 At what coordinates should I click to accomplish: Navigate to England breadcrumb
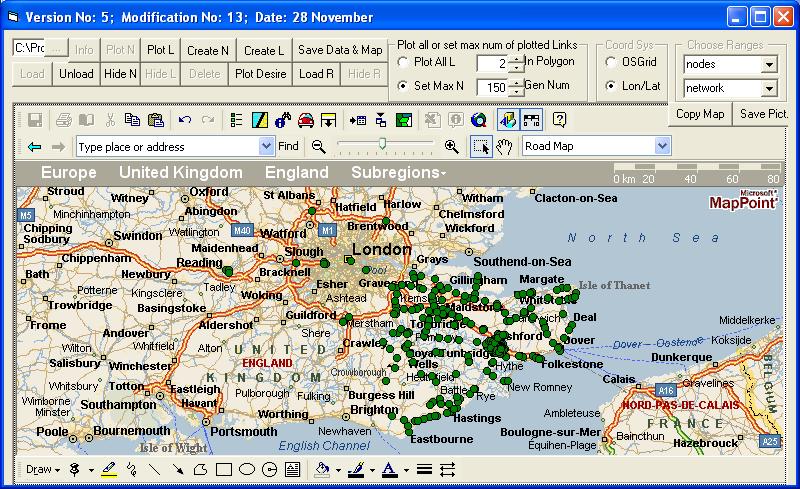point(296,173)
